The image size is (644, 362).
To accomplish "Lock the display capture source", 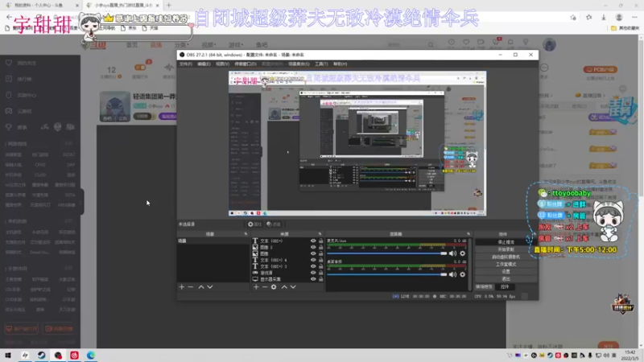I will (x=320, y=279).
